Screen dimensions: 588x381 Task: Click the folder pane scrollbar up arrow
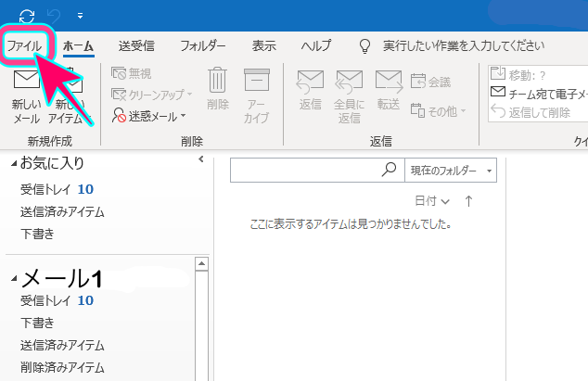click(x=202, y=264)
